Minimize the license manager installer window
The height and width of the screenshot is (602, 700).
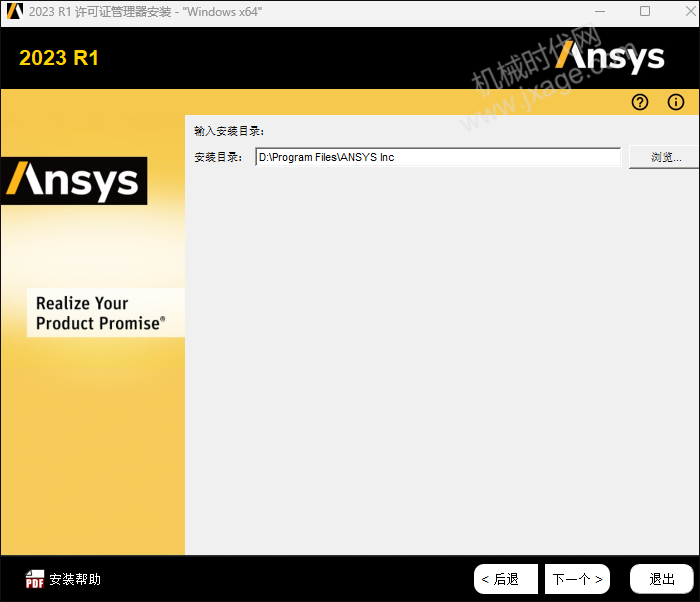click(600, 11)
